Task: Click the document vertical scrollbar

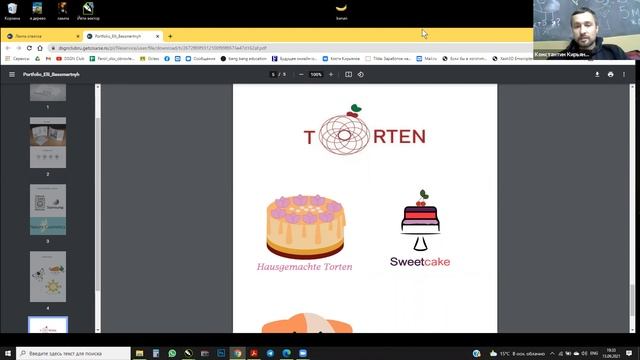Action: [x=632, y=300]
